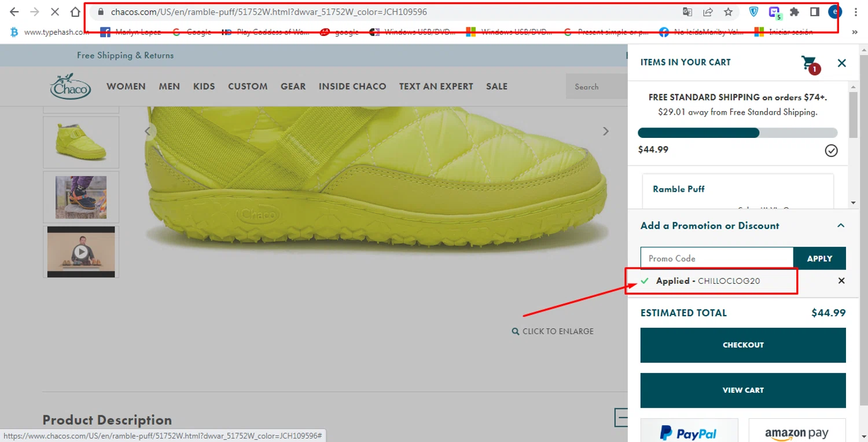
Task: Pay with Amazon Pay
Action: [x=797, y=430]
